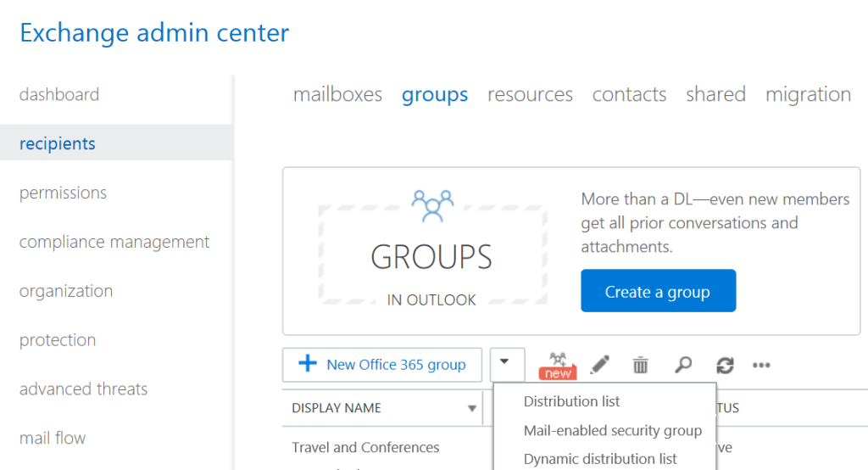Open permissions in the left navigation

click(x=63, y=193)
